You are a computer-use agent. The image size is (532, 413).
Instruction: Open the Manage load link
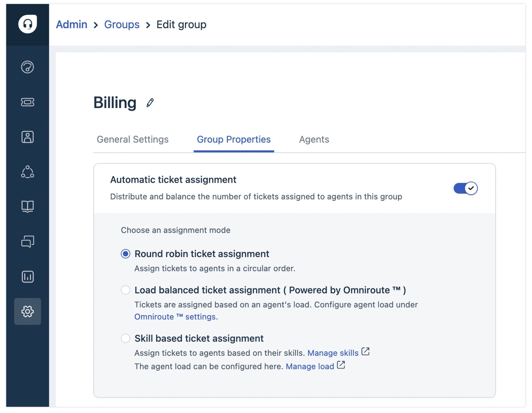(x=310, y=366)
